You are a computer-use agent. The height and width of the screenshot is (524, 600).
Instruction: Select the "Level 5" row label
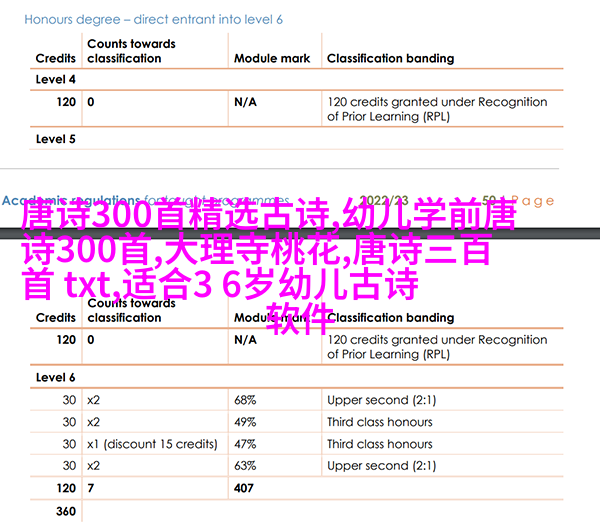pos(55,139)
